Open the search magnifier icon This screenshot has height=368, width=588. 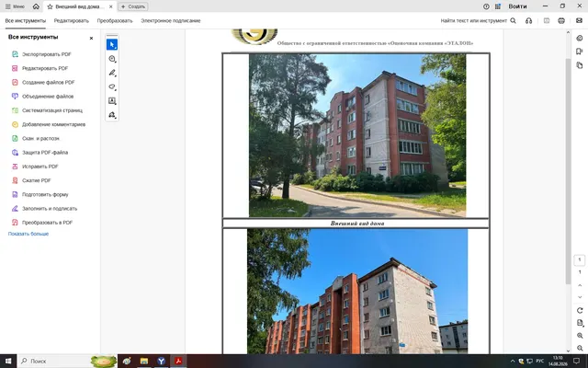click(x=514, y=20)
